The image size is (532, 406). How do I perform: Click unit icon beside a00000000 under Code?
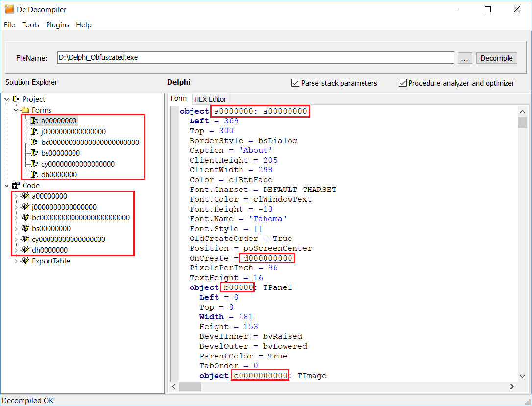coord(25,196)
